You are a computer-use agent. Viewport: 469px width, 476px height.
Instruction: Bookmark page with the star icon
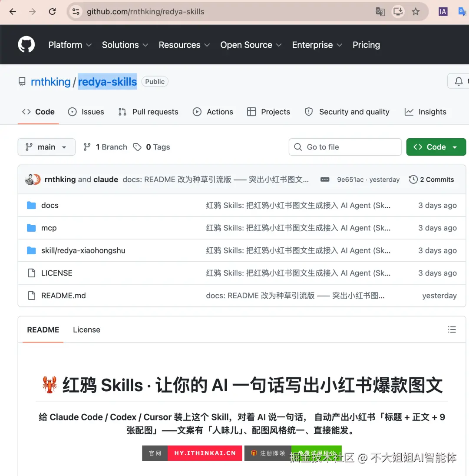(x=416, y=12)
